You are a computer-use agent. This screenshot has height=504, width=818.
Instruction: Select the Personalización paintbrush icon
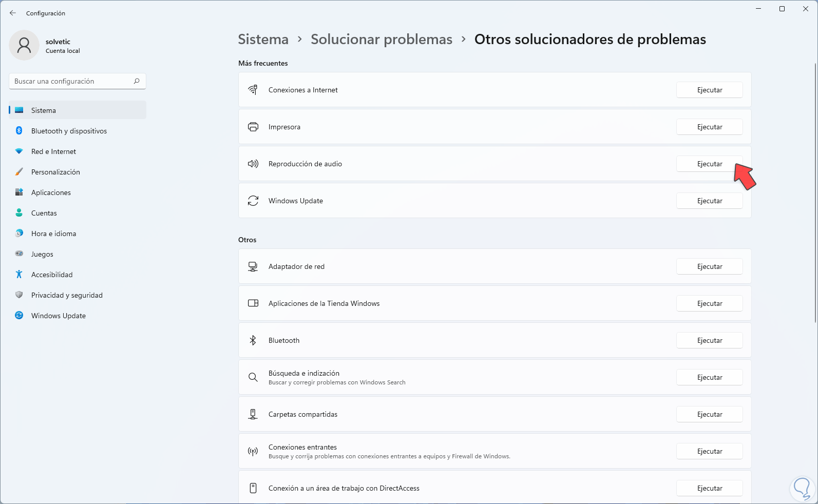coord(19,172)
